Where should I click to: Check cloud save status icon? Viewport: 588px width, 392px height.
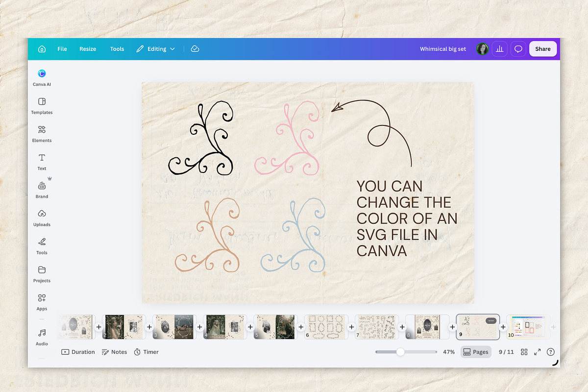pos(195,49)
